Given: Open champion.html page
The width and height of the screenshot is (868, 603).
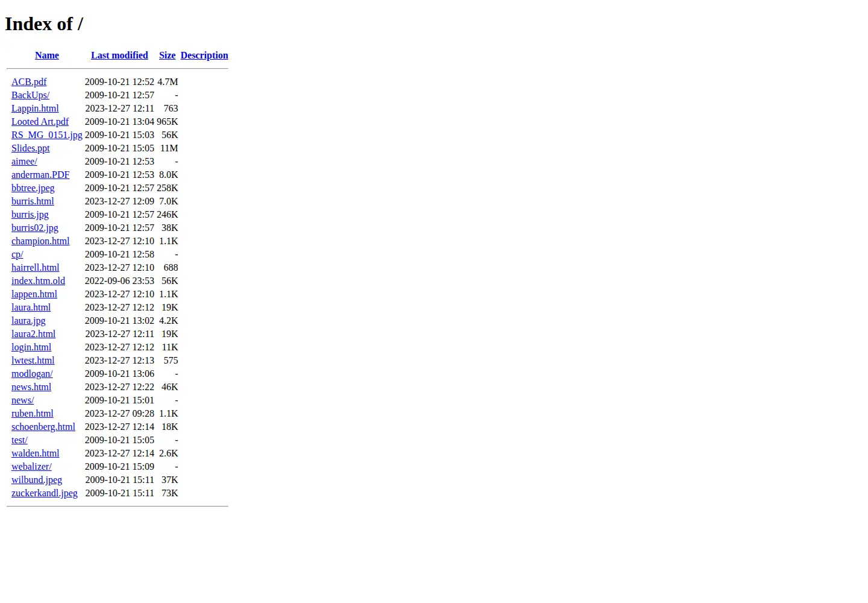Looking at the screenshot, I should coord(40,241).
